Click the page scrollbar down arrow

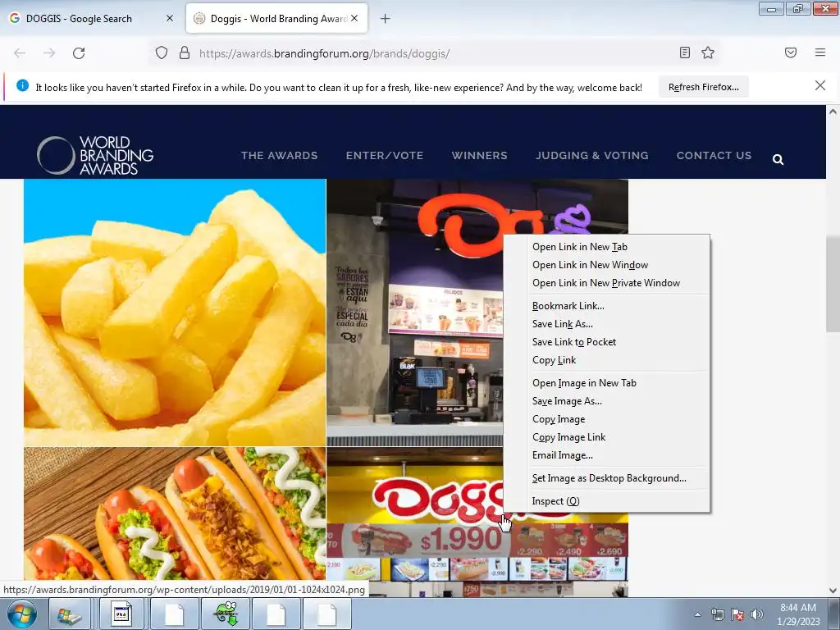coord(833,591)
